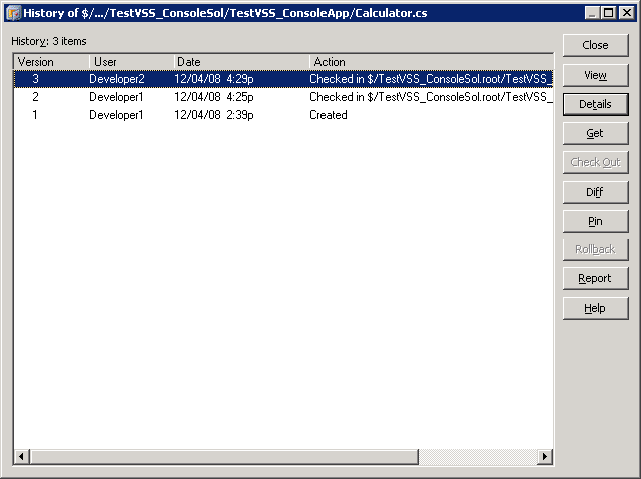Click the Created action cell

coord(328,115)
